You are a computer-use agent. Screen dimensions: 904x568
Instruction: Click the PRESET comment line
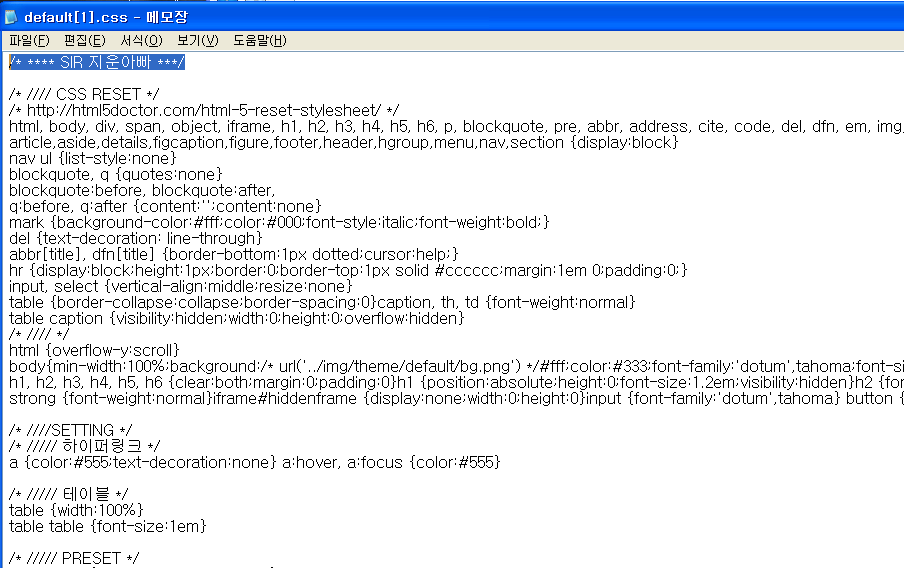point(75,558)
